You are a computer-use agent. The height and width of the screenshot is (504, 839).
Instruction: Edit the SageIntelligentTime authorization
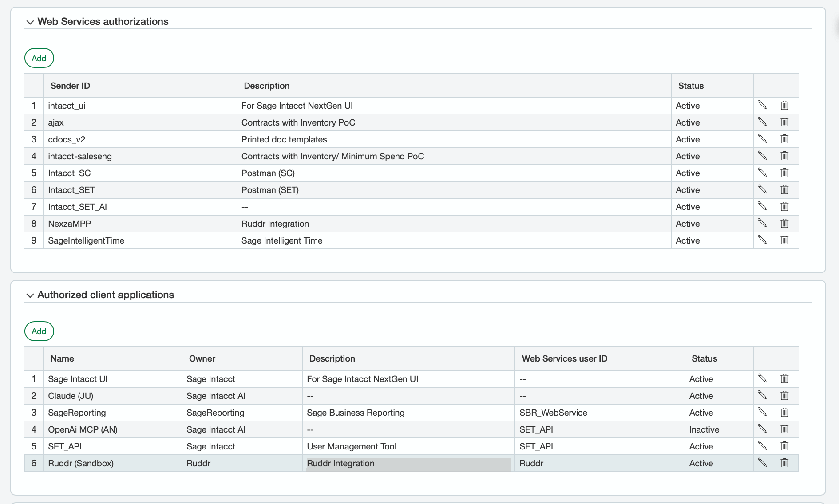pos(762,240)
